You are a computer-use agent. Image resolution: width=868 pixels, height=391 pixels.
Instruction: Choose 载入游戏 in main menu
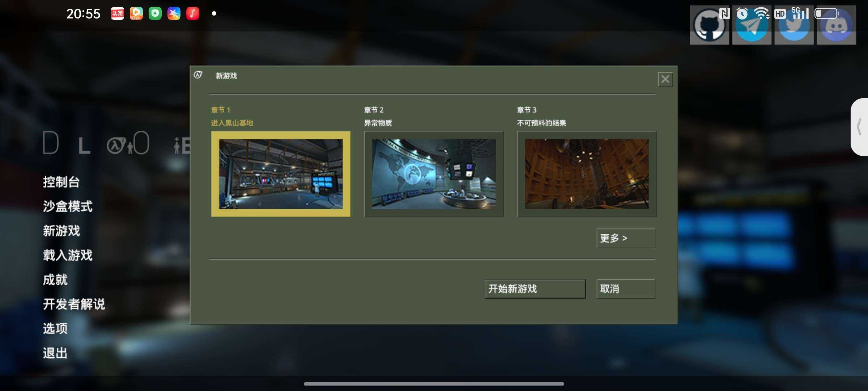pyautogui.click(x=68, y=255)
